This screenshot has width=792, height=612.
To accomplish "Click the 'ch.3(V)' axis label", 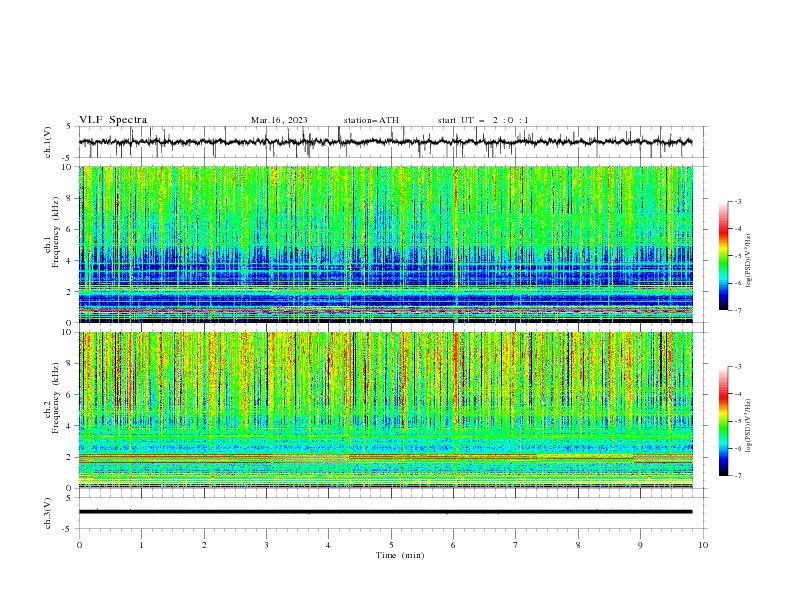I will coord(48,513).
